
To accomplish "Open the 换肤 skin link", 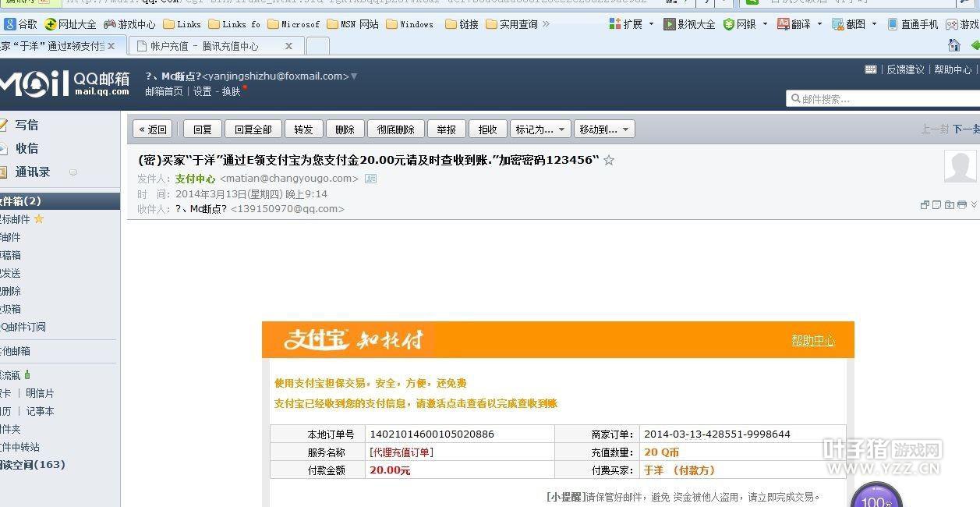I will click(x=232, y=91).
